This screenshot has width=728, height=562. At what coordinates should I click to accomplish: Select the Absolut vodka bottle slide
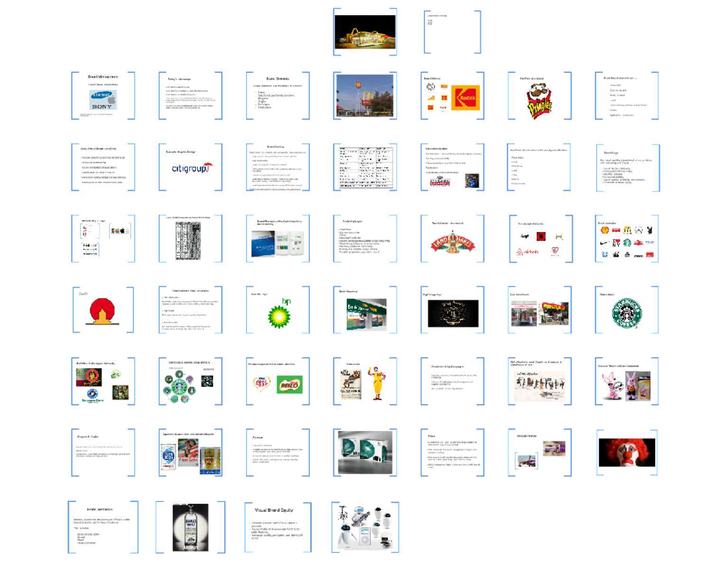[x=190, y=527]
